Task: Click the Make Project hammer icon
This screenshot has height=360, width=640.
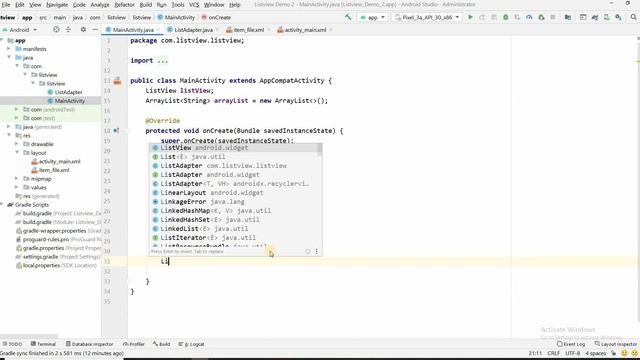Action: pos(348,17)
